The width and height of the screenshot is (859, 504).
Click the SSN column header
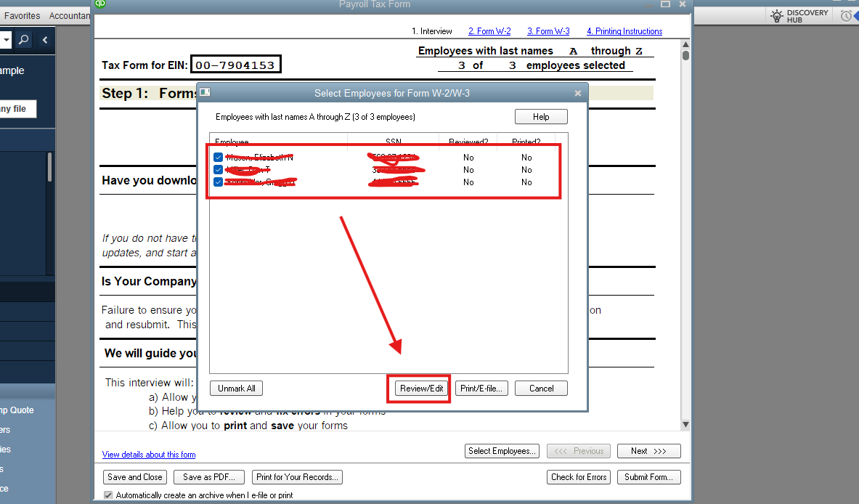[394, 142]
